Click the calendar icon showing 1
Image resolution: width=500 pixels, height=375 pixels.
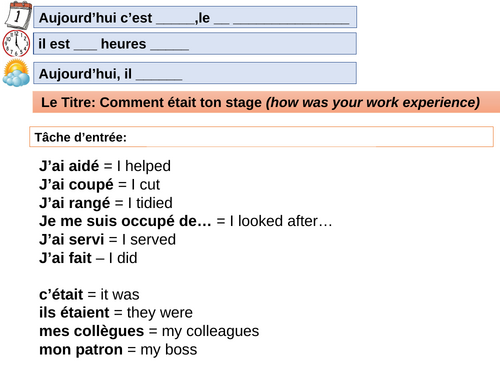[18, 15]
